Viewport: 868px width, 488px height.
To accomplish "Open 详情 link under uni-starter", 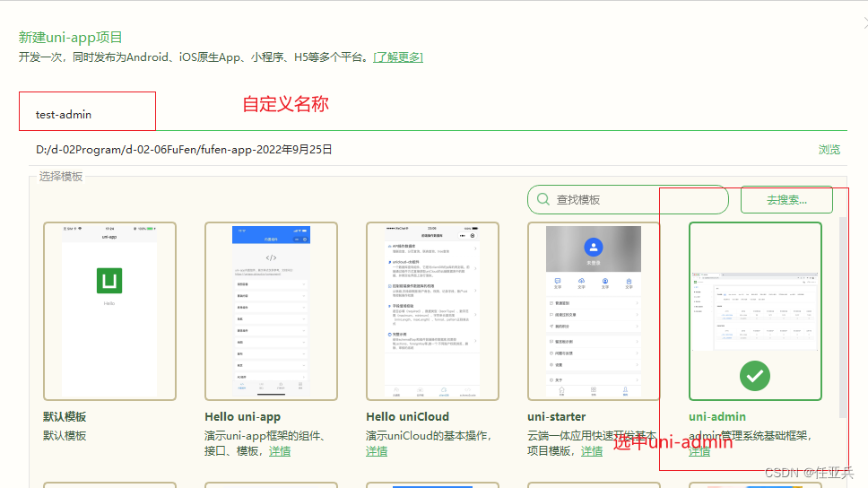I will [x=592, y=451].
